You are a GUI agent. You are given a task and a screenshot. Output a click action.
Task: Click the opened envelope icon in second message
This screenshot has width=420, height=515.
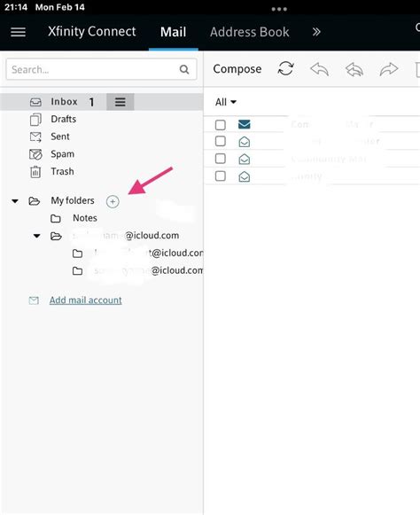click(x=244, y=142)
